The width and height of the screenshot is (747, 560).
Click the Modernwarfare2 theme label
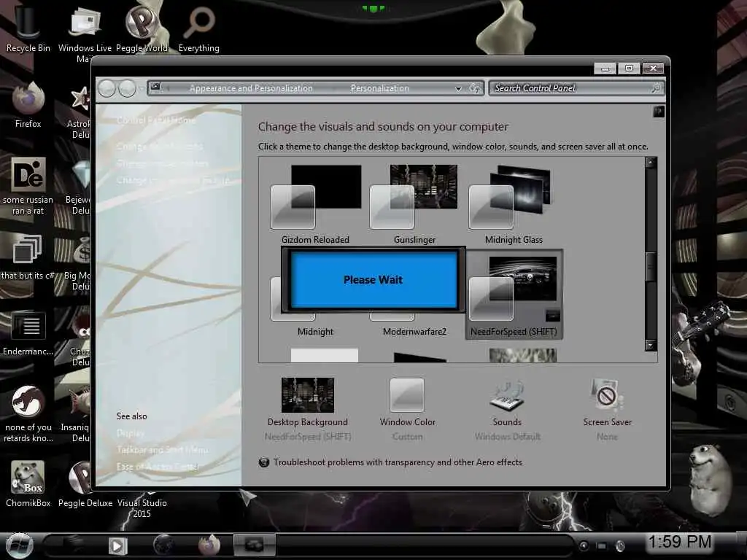point(414,332)
